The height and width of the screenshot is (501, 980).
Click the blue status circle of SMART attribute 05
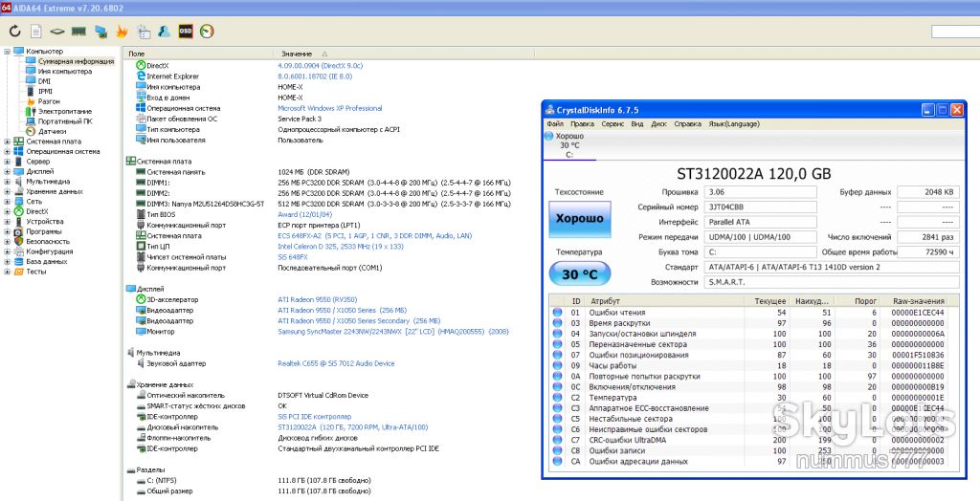click(x=557, y=344)
